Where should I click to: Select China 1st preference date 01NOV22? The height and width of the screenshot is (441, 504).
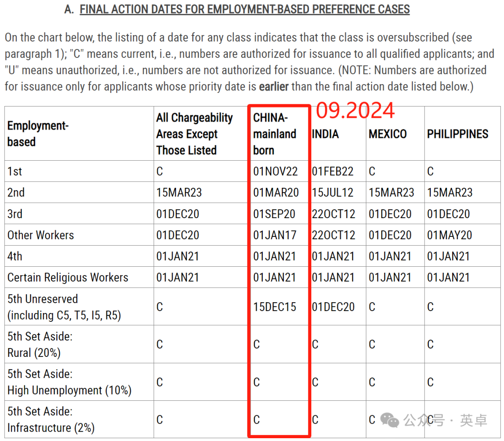pos(275,171)
